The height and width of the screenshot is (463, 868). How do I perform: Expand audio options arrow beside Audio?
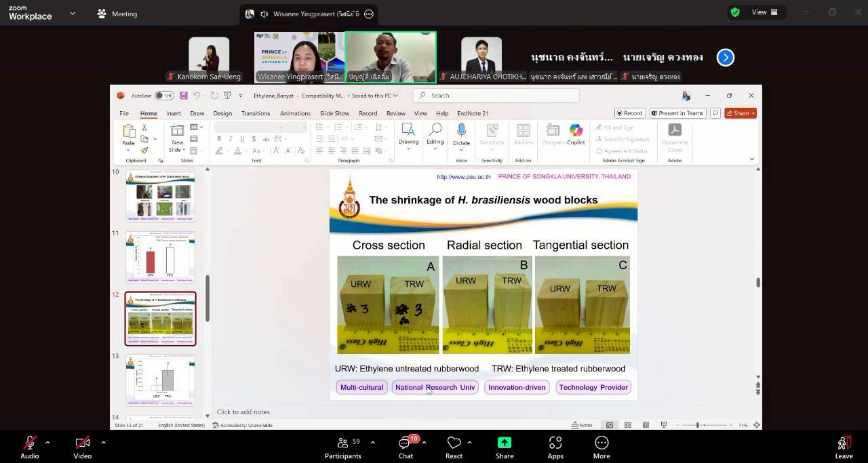(x=47, y=443)
